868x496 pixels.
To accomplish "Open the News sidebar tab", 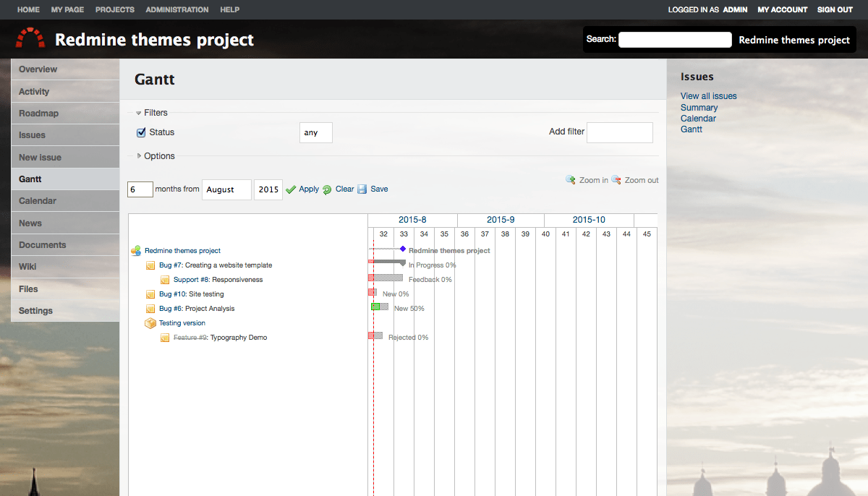I will 65,223.
